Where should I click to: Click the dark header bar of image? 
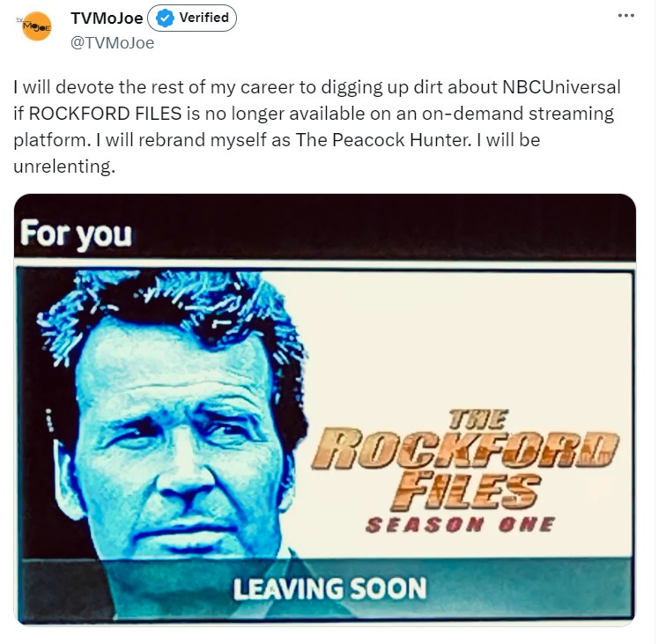[325, 226]
